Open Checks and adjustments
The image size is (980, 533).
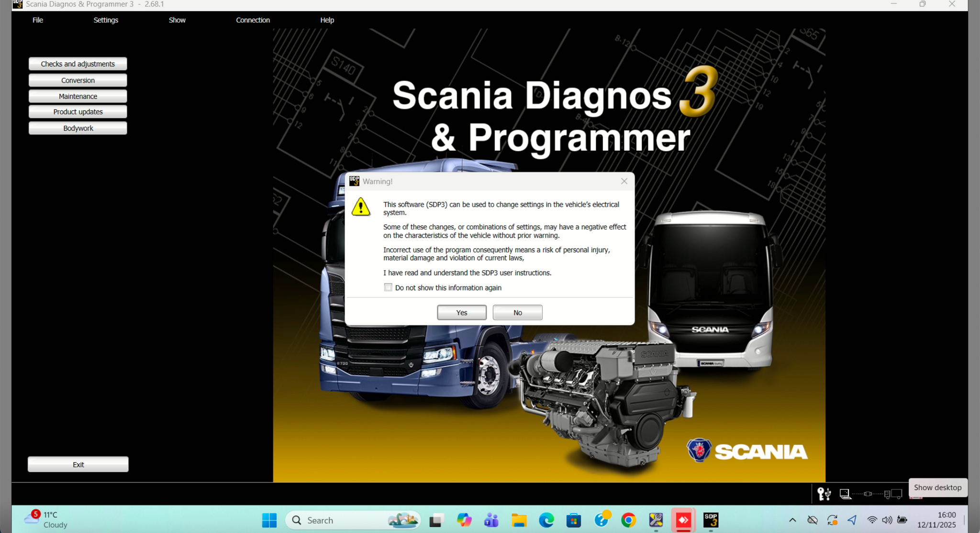[78, 64]
